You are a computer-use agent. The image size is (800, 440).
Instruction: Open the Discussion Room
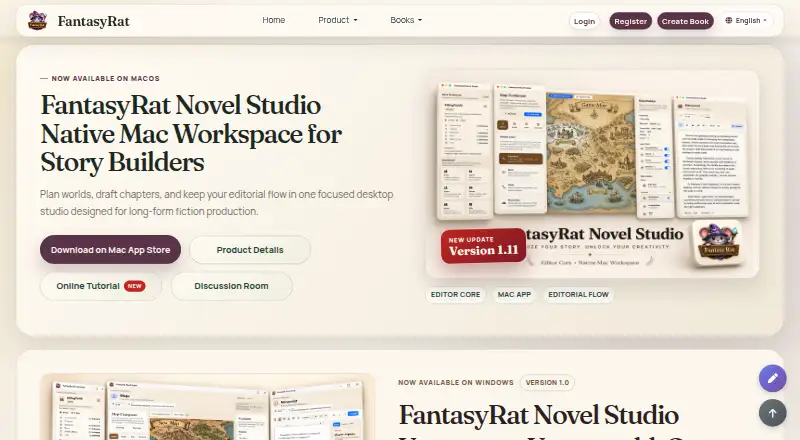tap(231, 286)
